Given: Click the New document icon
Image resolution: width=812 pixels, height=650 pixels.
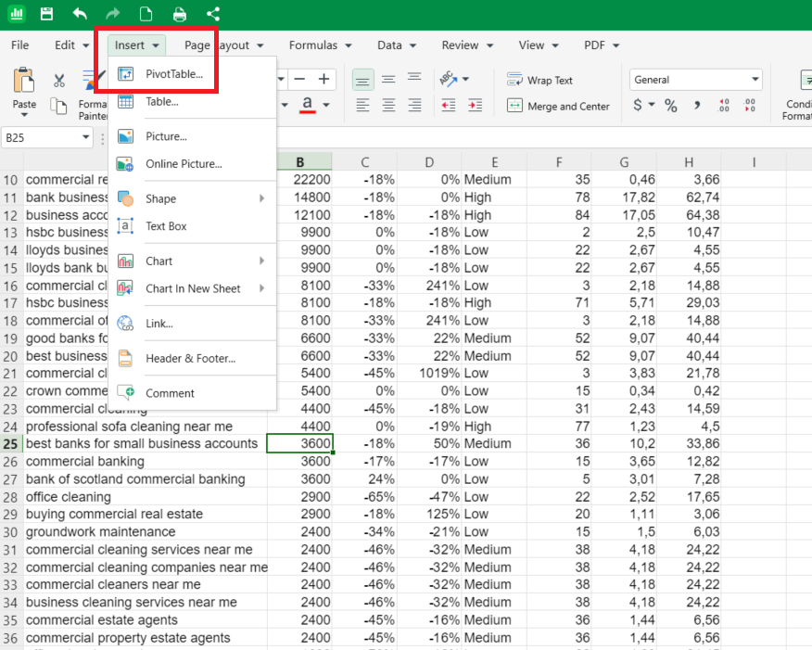Looking at the screenshot, I should click(x=146, y=14).
